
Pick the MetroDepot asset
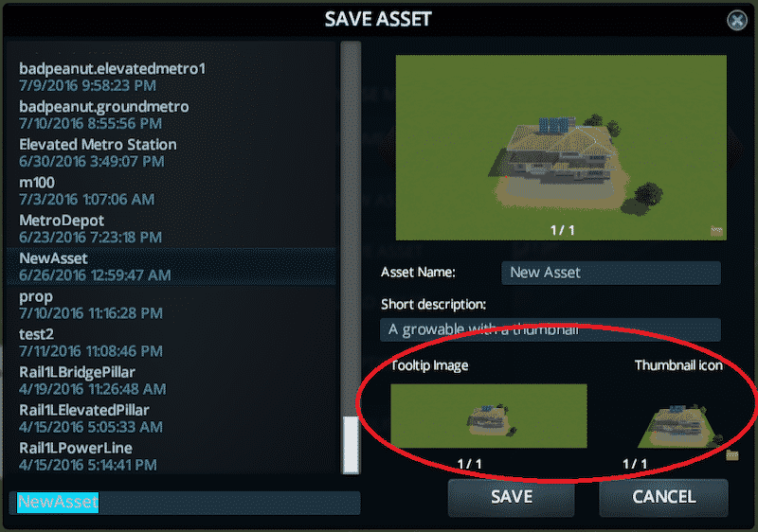171,229
